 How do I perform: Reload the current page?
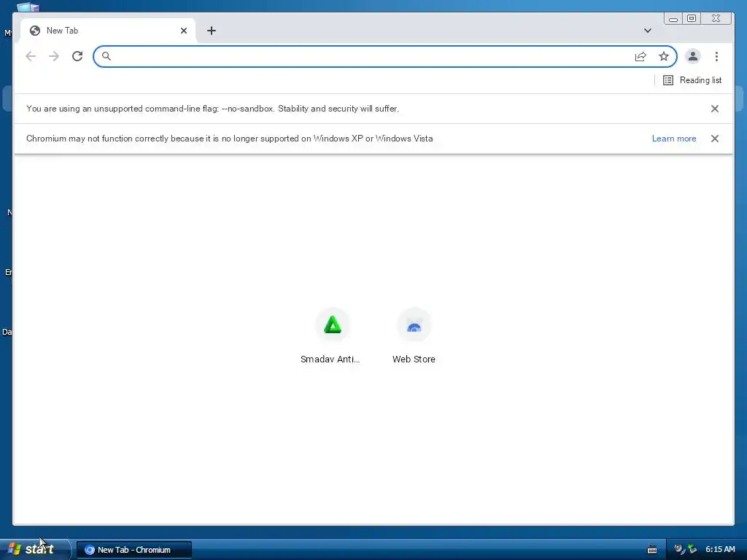77,56
